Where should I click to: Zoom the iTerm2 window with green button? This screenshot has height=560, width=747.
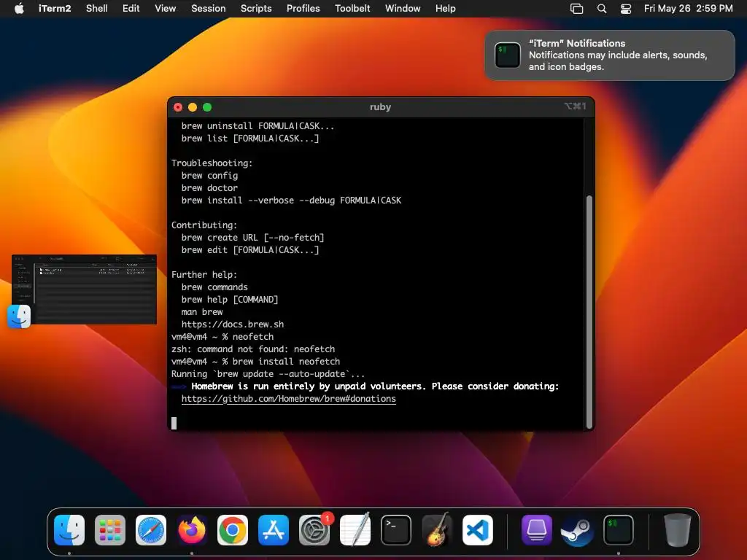(207, 107)
